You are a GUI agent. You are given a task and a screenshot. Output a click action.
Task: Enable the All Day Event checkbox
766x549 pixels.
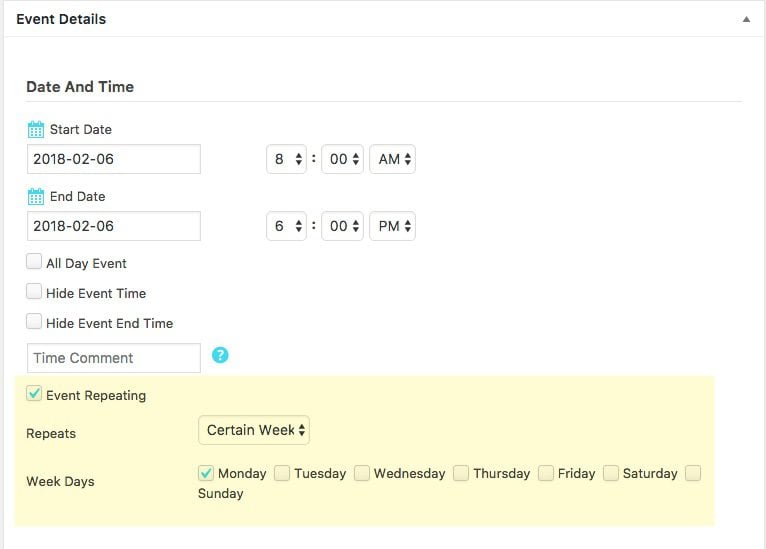[34, 263]
